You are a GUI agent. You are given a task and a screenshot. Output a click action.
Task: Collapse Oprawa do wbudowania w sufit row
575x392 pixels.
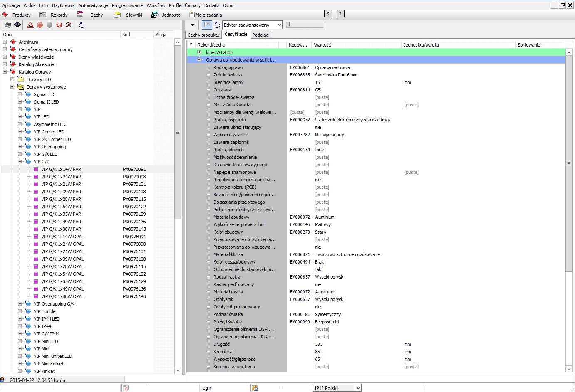pyautogui.click(x=200, y=60)
